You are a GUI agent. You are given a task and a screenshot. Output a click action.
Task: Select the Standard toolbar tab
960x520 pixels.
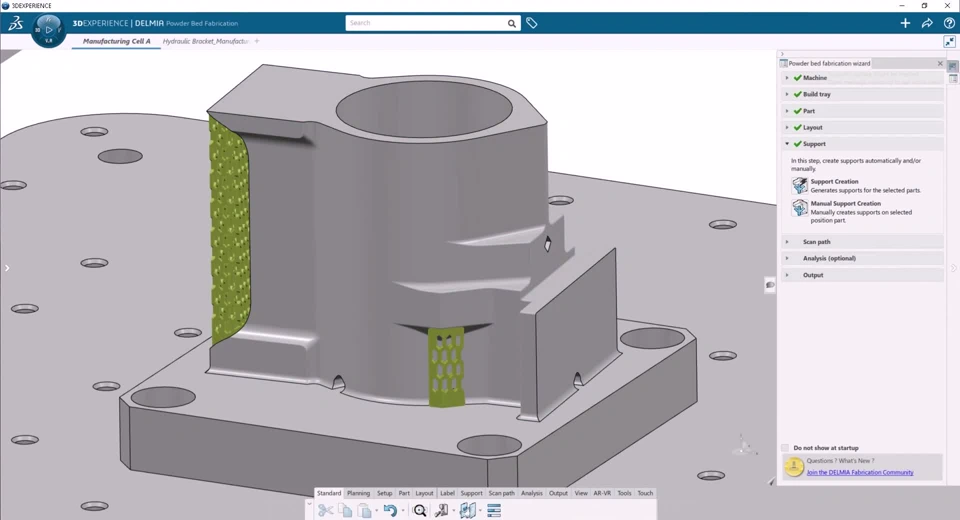(x=329, y=493)
